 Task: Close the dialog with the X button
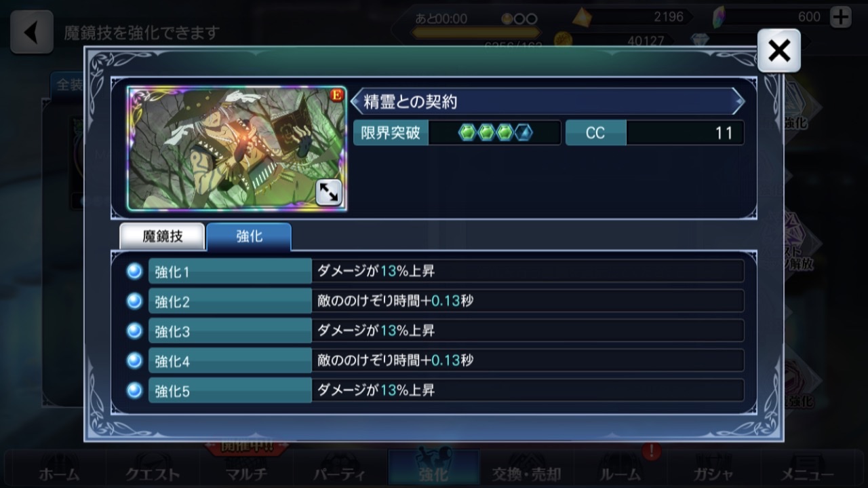click(778, 50)
